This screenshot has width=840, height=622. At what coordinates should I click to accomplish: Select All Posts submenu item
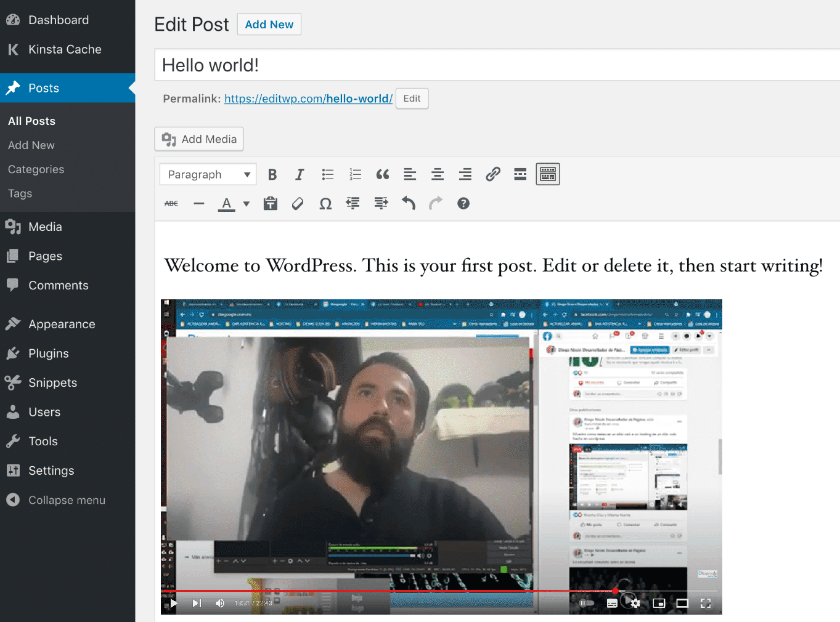coord(31,121)
